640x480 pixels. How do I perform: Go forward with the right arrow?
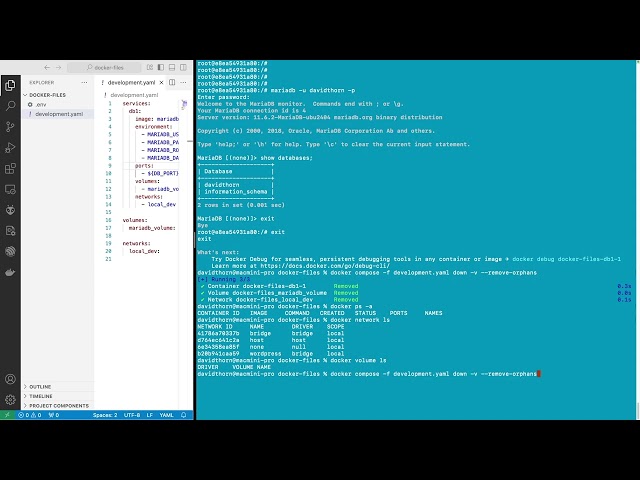coord(58,67)
